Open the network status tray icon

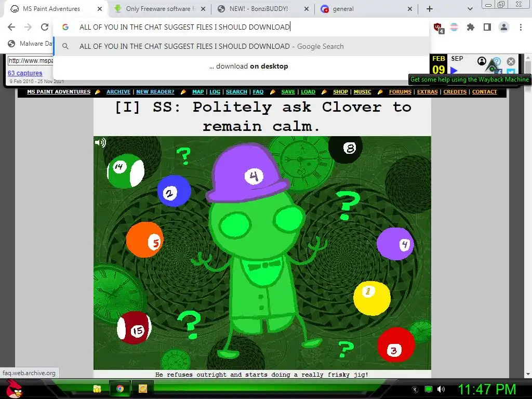point(429,389)
